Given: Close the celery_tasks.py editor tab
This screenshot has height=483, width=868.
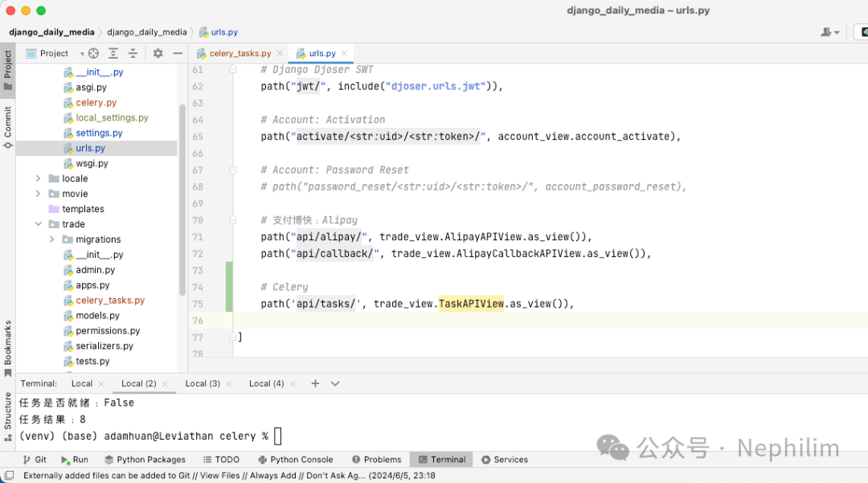Looking at the screenshot, I should [x=280, y=53].
